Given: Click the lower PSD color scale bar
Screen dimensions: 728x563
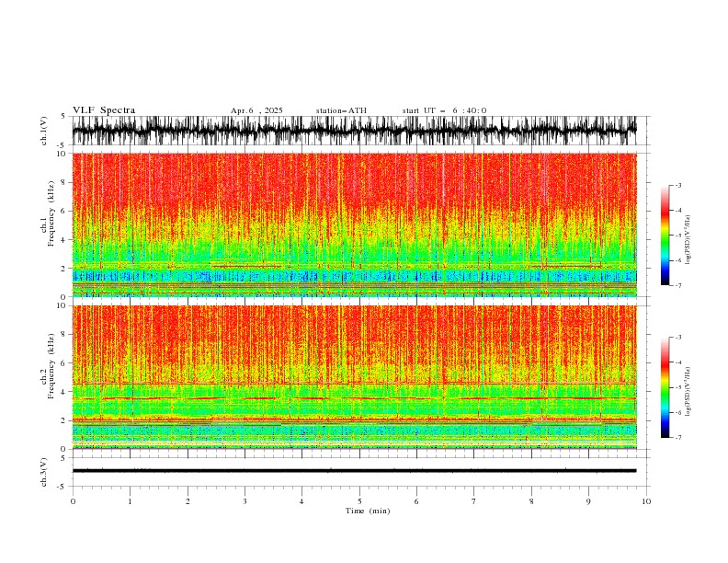Looking at the screenshot, I should [665, 387].
